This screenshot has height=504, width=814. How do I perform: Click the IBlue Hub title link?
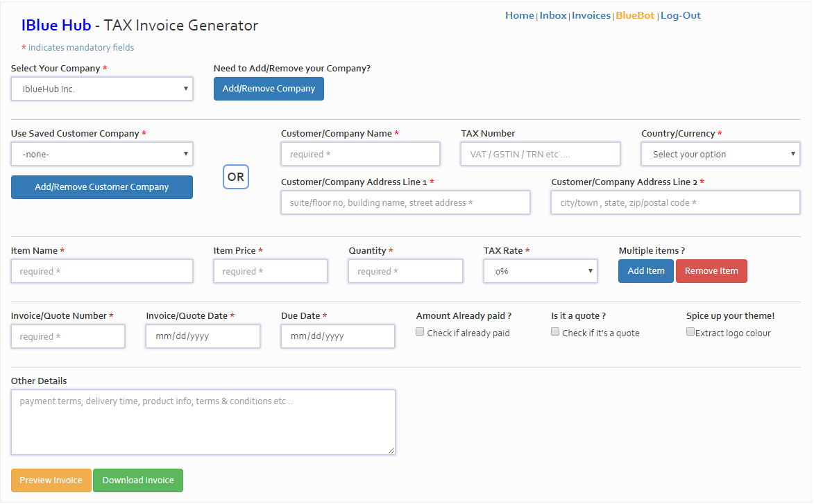click(x=56, y=26)
